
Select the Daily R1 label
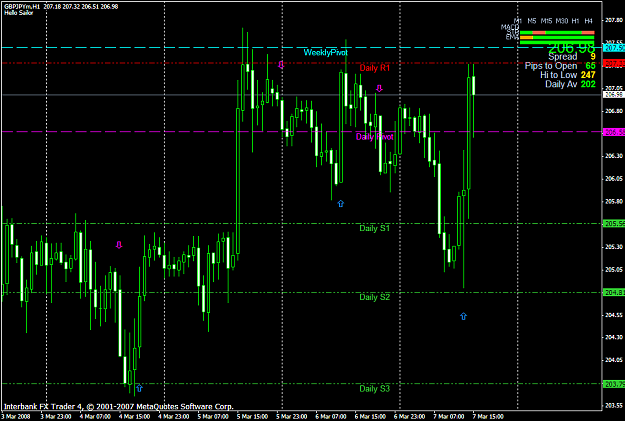374,68
